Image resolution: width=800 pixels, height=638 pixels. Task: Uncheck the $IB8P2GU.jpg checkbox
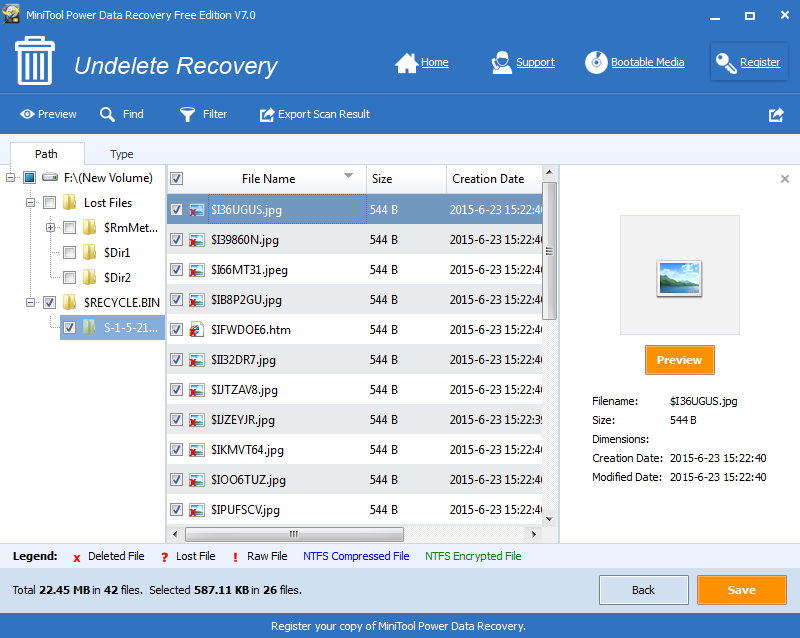tap(177, 300)
